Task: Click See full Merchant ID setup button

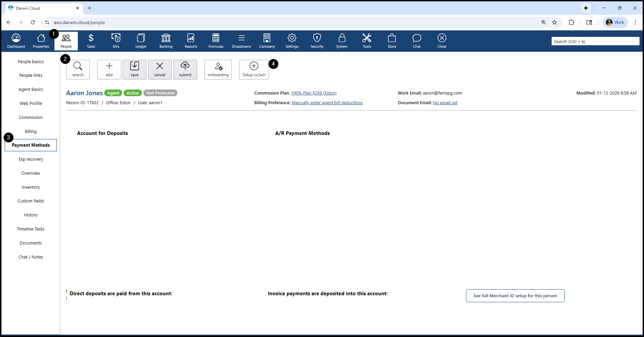Action: tap(515, 296)
